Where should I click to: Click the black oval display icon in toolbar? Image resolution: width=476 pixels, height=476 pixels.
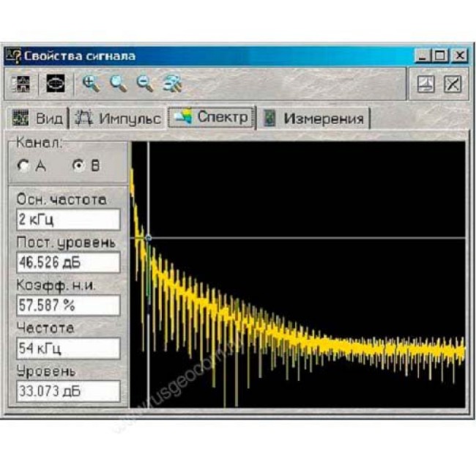coord(56,84)
